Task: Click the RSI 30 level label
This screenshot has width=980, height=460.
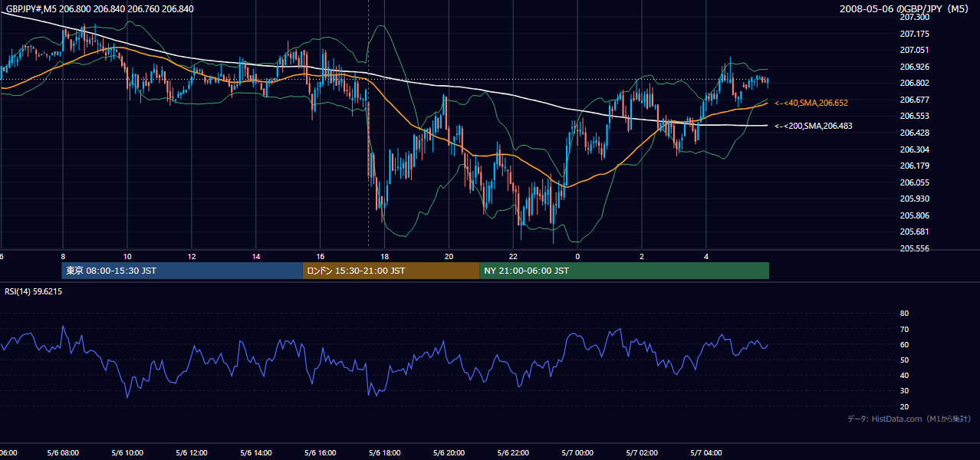Action: [904, 390]
